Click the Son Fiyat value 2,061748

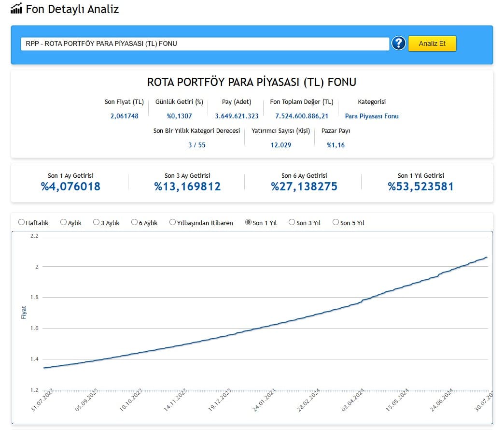(x=125, y=116)
